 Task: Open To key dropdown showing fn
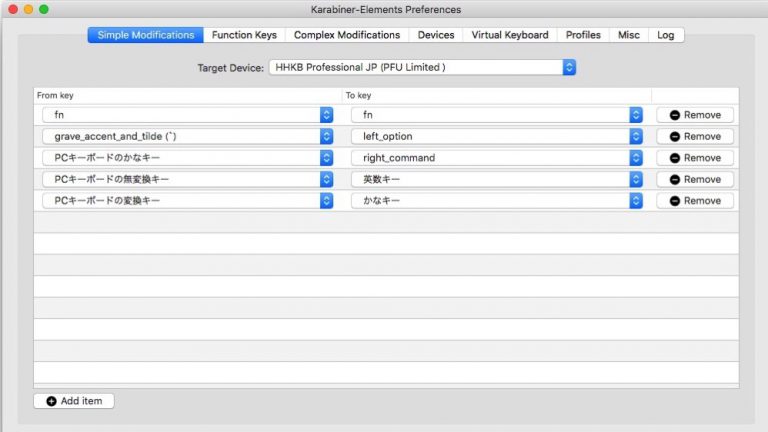(x=497, y=115)
